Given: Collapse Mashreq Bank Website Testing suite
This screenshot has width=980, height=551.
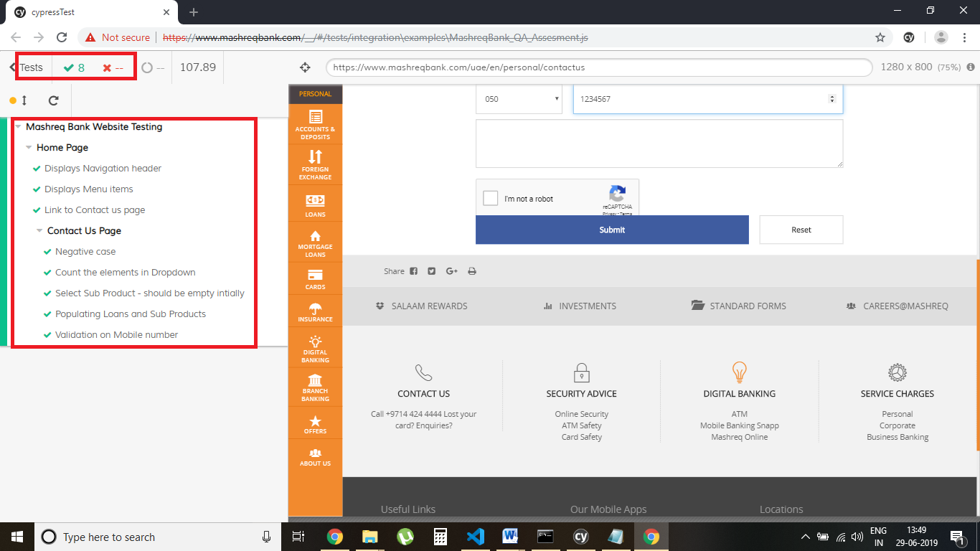Looking at the screenshot, I should [x=18, y=127].
